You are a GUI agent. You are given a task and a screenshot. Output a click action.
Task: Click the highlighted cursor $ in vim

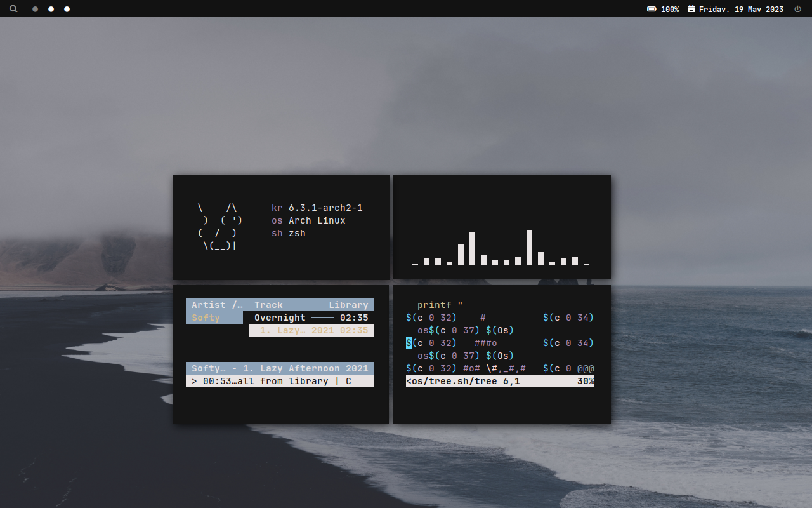[x=409, y=343]
